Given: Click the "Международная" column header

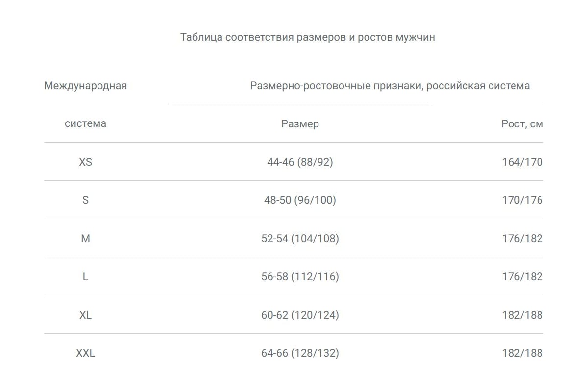Looking at the screenshot, I should pyautogui.click(x=85, y=86).
